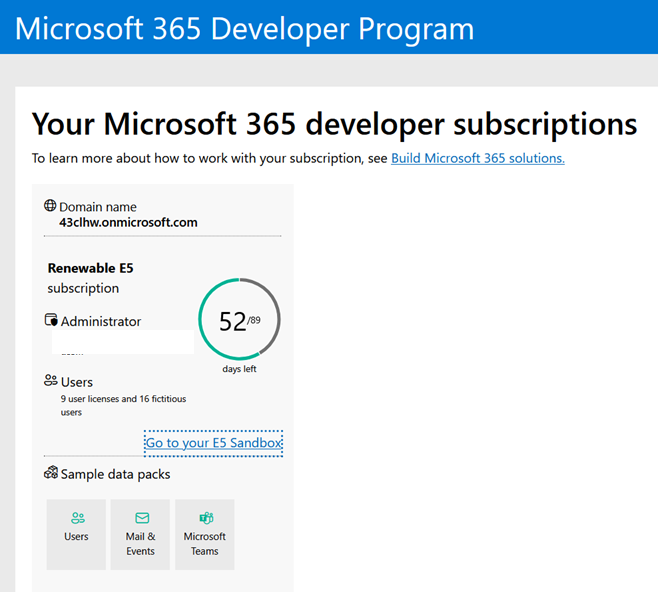The height and width of the screenshot is (592, 658).
Task: Go to your E5 Sandbox link
Action: click(213, 443)
